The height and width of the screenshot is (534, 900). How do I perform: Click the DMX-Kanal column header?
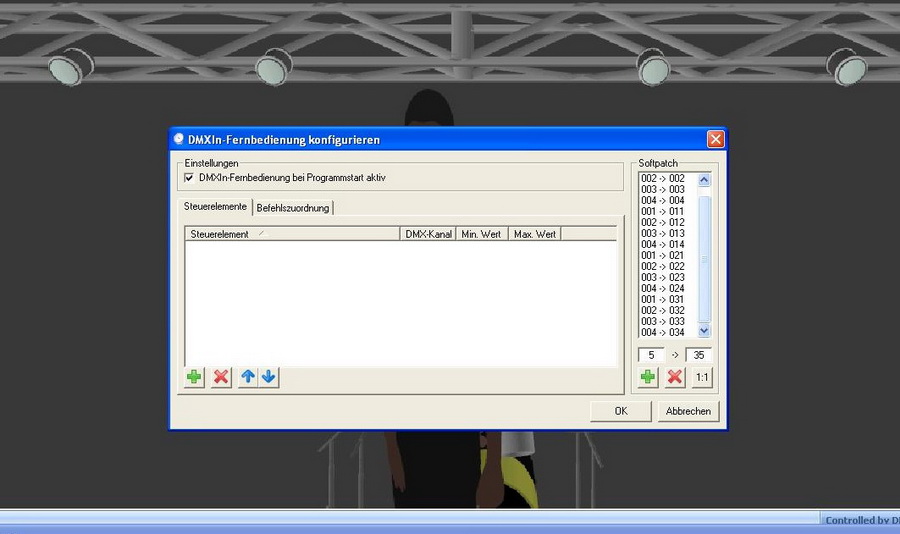(x=427, y=234)
